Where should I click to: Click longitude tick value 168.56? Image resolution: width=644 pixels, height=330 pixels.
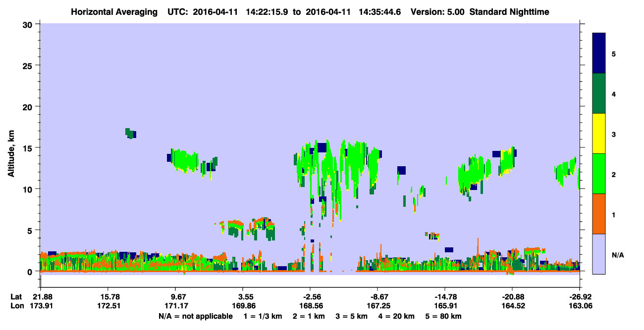click(x=310, y=306)
